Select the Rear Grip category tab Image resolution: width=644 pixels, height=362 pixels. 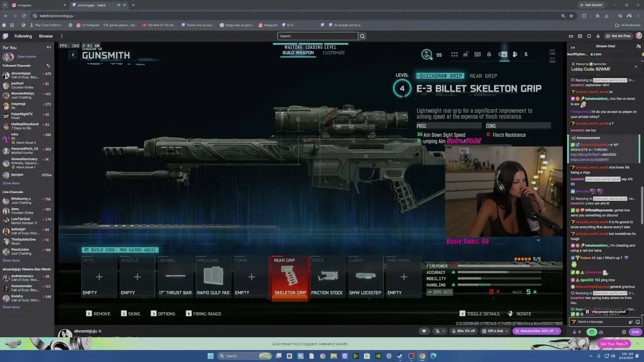pos(484,76)
